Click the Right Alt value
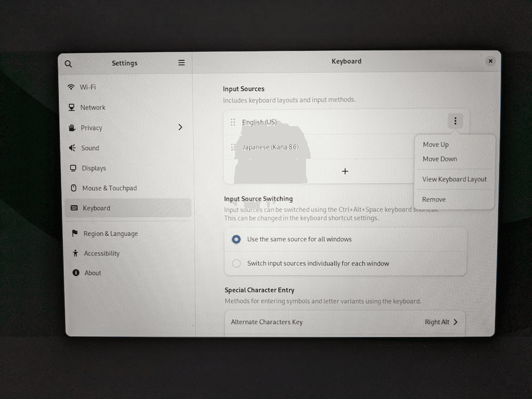This screenshot has height=399, width=532. click(437, 322)
